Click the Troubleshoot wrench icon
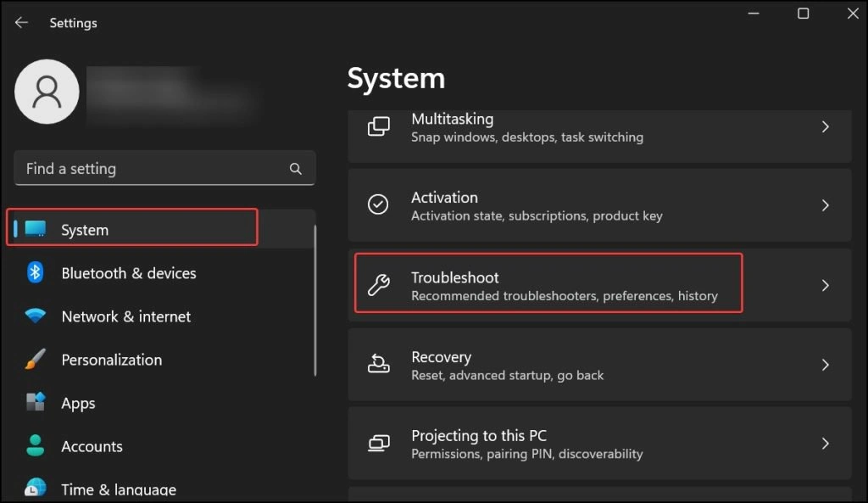Image resolution: width=868 pixels, height=503 pixels. click(378, 284)
